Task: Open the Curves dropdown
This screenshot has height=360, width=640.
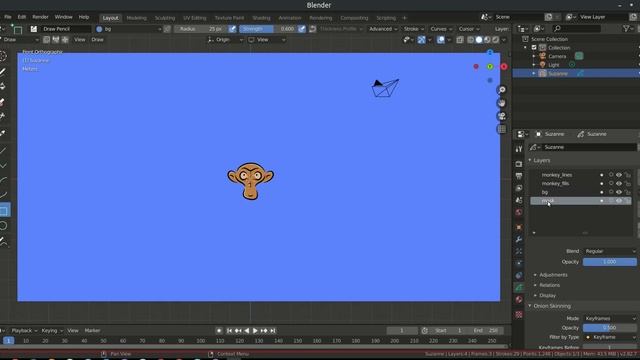Action: (441, 29)
